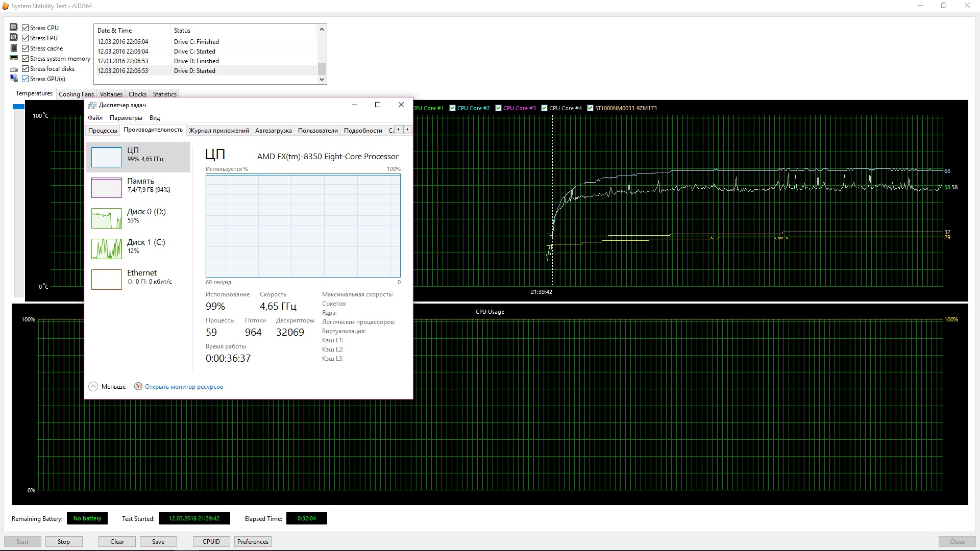
Task: Click the Диск 1 (C:) graph icon
Action: point(107,249)
